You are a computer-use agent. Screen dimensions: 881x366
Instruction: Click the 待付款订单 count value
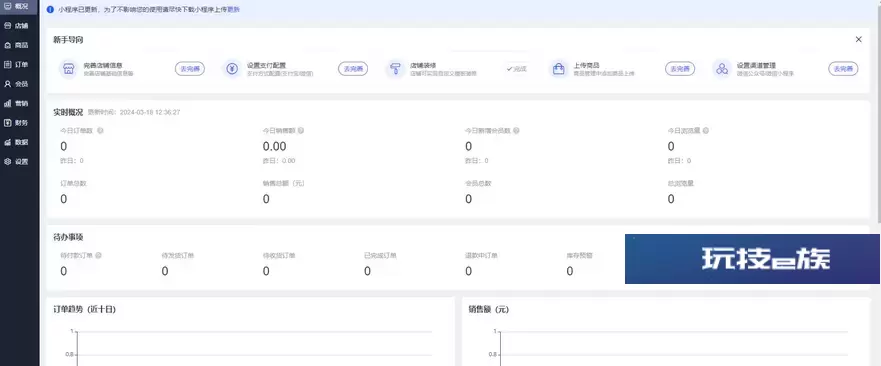tap(63, 271)
